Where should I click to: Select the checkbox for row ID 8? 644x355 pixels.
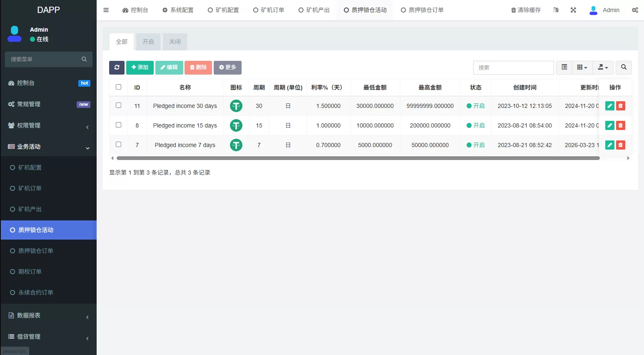coord(118,125)
